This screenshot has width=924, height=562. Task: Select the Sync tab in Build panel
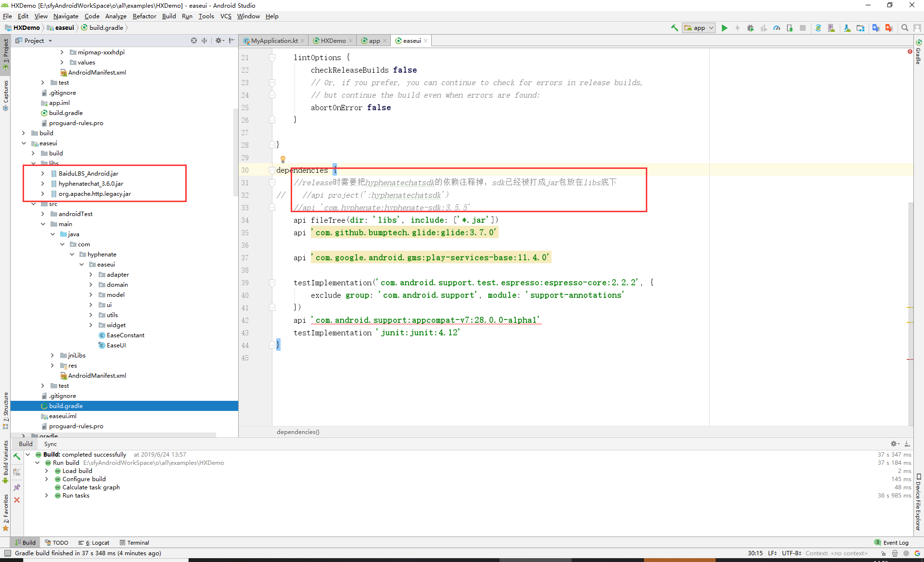(50, 444)
